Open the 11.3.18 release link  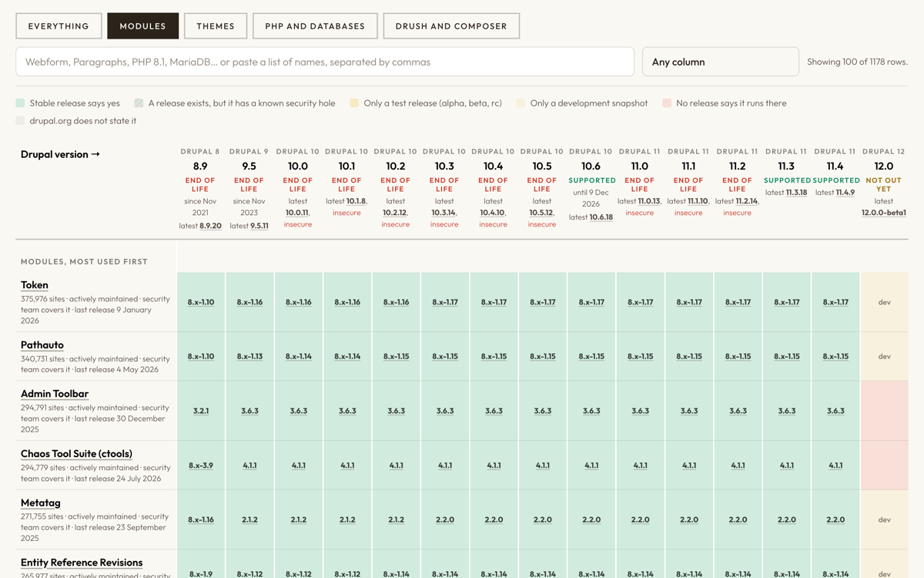click(796, 193)
